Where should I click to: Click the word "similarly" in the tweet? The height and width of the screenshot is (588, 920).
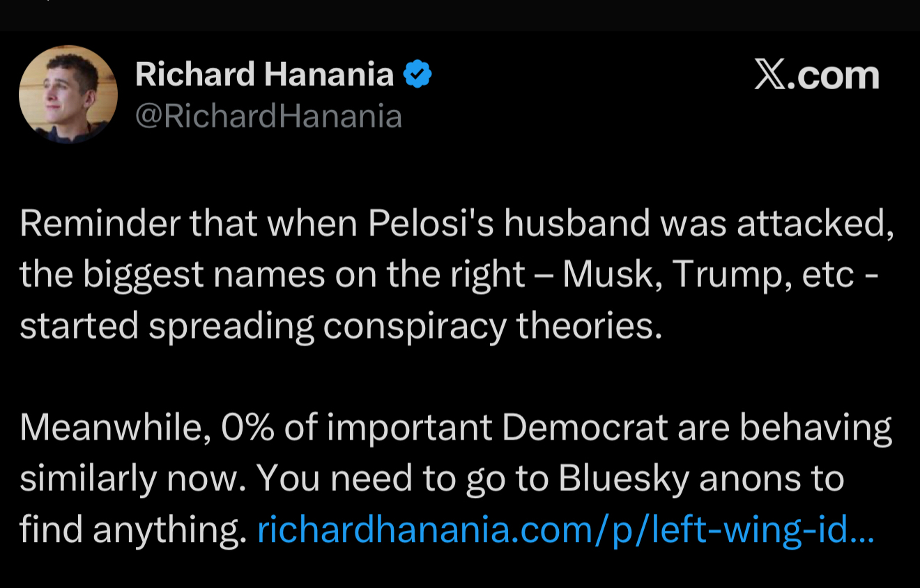(x=87, y=479)
